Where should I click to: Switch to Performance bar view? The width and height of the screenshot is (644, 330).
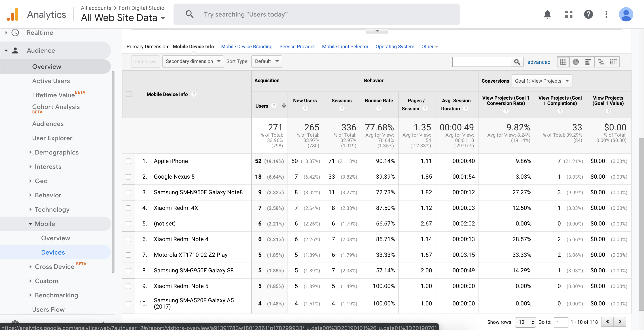[588, 62]
